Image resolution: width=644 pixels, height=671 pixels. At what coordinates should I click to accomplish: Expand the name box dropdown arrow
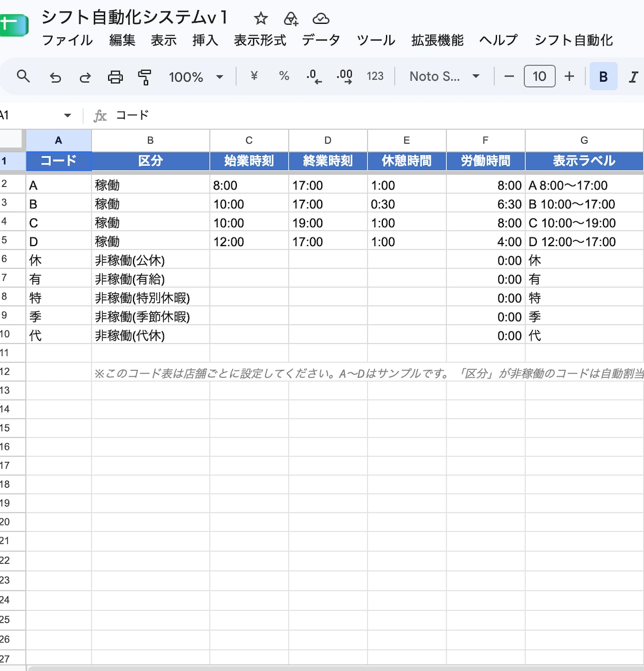(67, 115)
